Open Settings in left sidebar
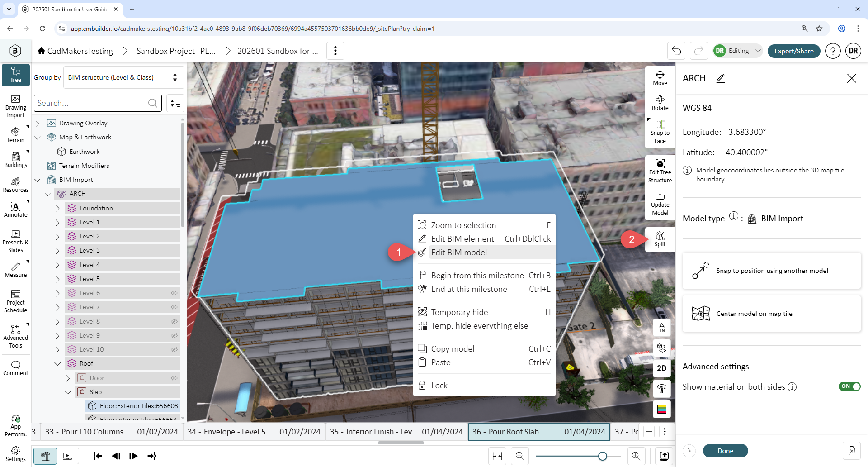Screen dimensions: 868x467 pos(16,454)
